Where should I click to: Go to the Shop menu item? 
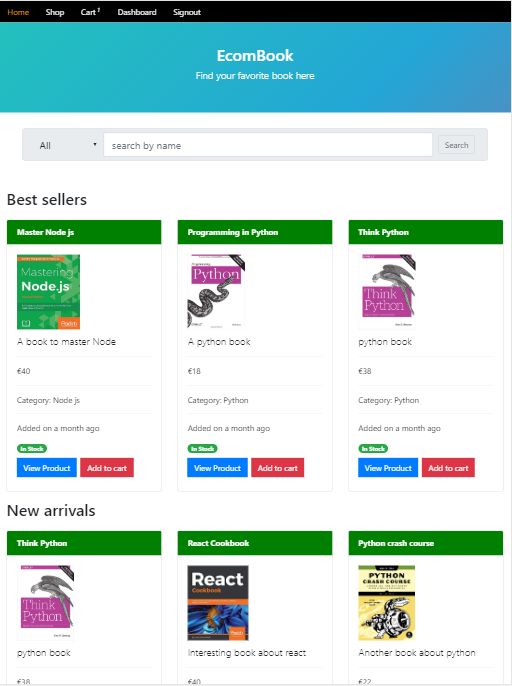pos(55,12)
